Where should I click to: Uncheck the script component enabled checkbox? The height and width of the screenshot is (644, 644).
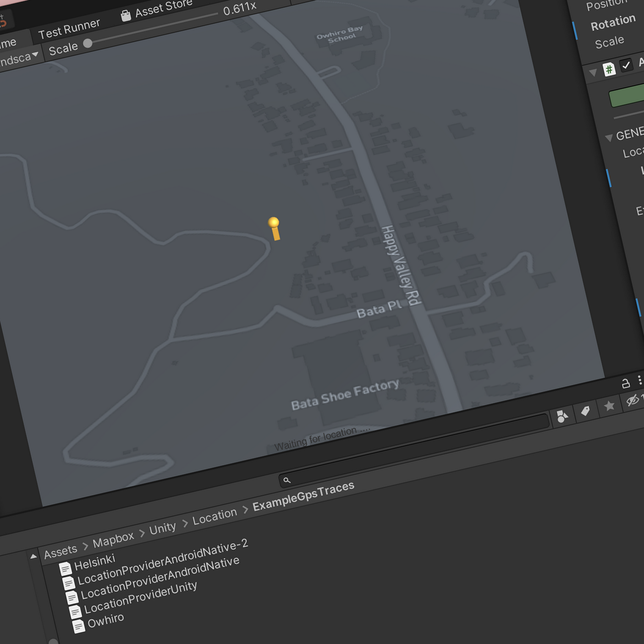(626, 65)
